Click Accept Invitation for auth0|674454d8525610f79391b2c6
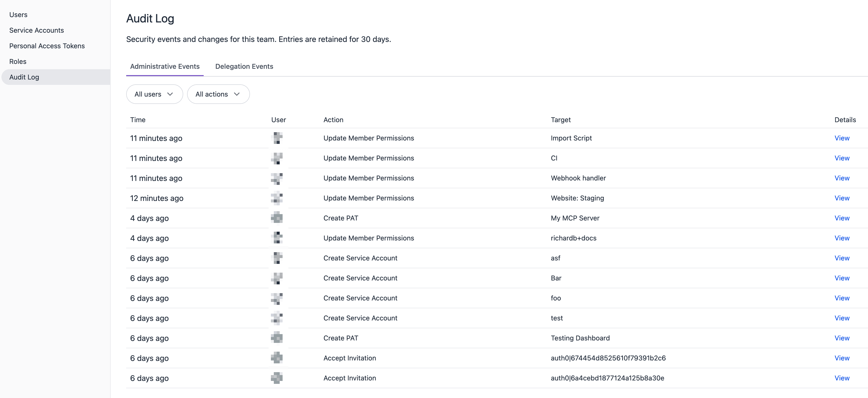868x398 pixels. tap(349, 358)
